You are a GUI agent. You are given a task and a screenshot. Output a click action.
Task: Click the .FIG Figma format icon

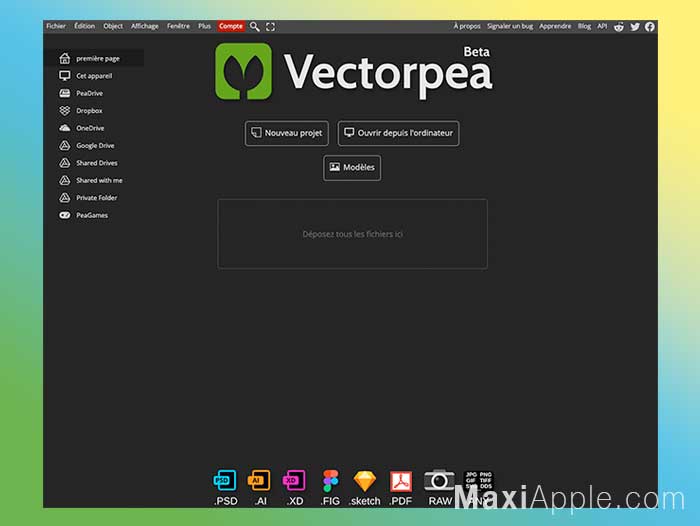331,481
